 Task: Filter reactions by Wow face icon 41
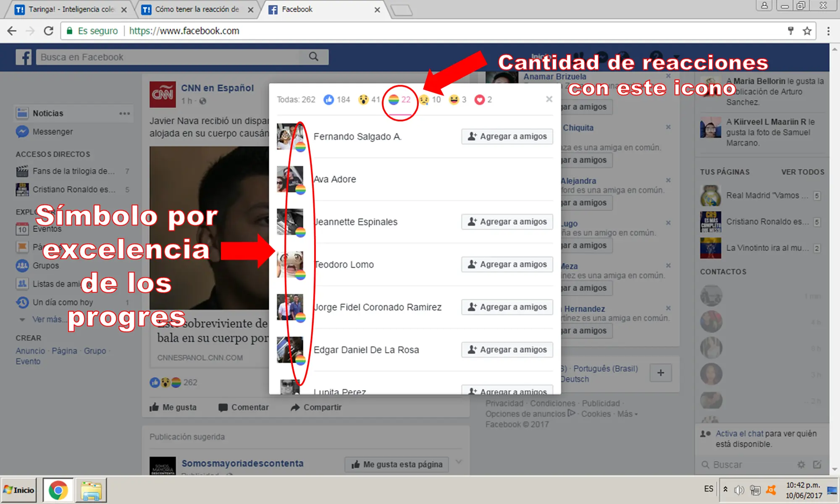[369, 99]
